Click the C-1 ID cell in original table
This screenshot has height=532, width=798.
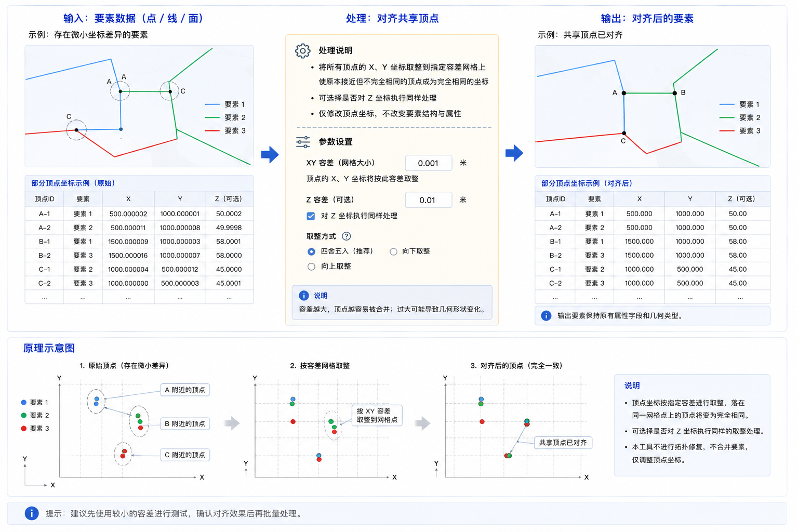pos(45,270)
